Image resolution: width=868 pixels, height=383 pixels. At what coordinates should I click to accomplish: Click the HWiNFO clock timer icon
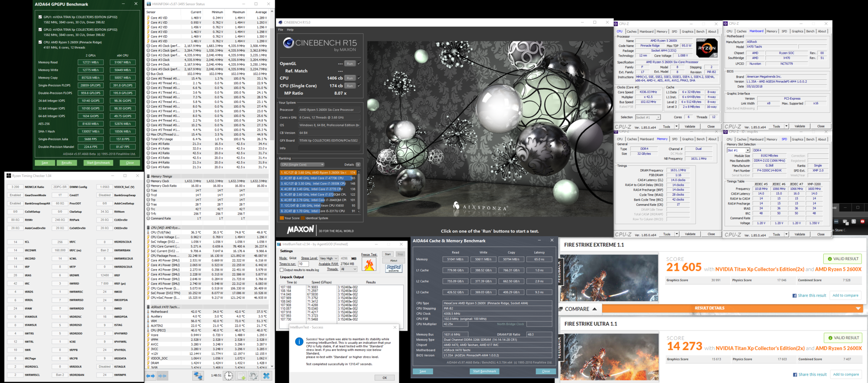228,376
